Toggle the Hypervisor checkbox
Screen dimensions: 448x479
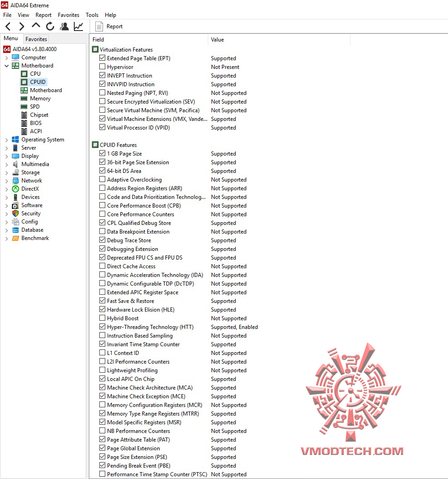tap(102, 67)
